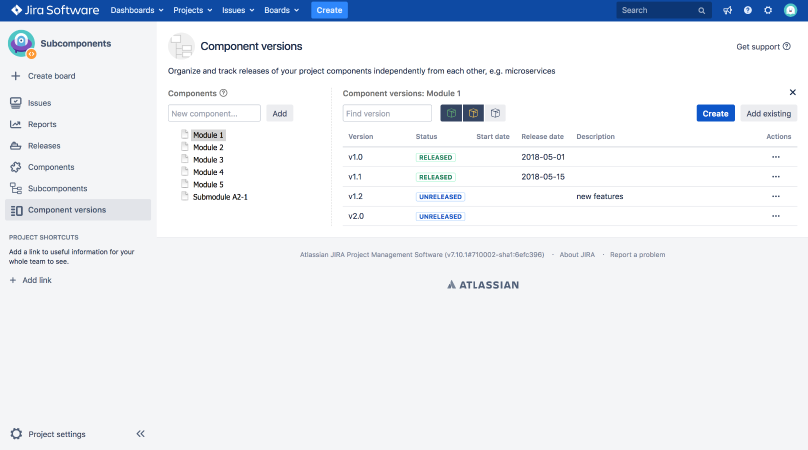The image size is (808, 450).
Task: Toggle the unreleased versions filter (orange box)
Action: 473,113
